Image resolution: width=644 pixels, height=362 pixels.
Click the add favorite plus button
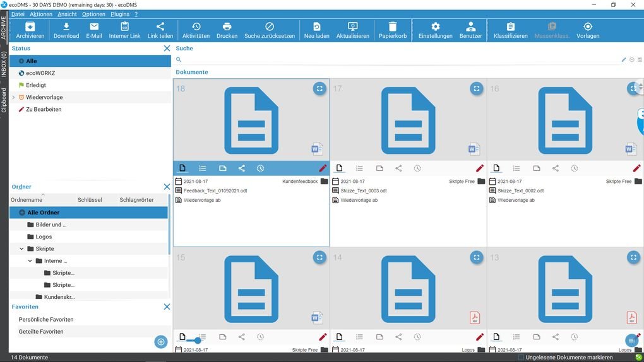click(161, 341)
